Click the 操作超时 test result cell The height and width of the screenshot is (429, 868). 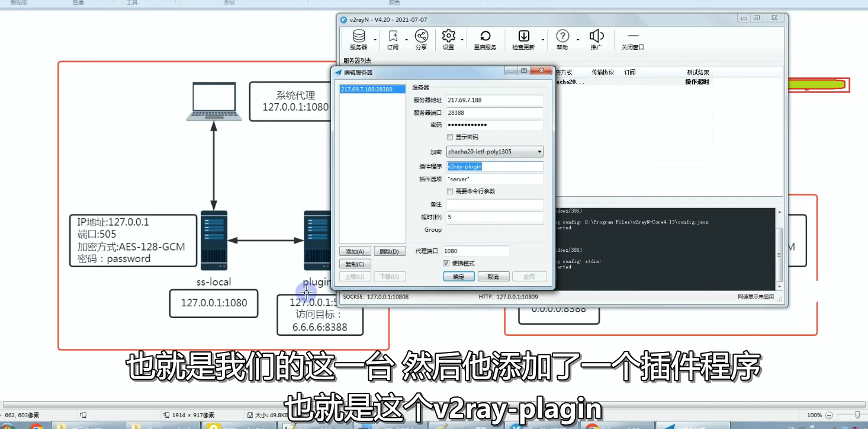point(697,82)
